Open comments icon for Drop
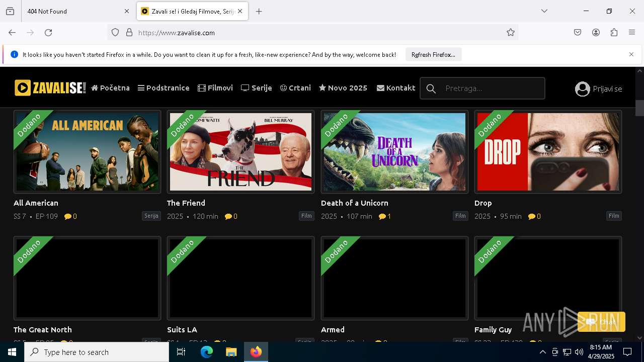Screen dimensions: 644x362 pyautogui.click(x=532, y=217)
